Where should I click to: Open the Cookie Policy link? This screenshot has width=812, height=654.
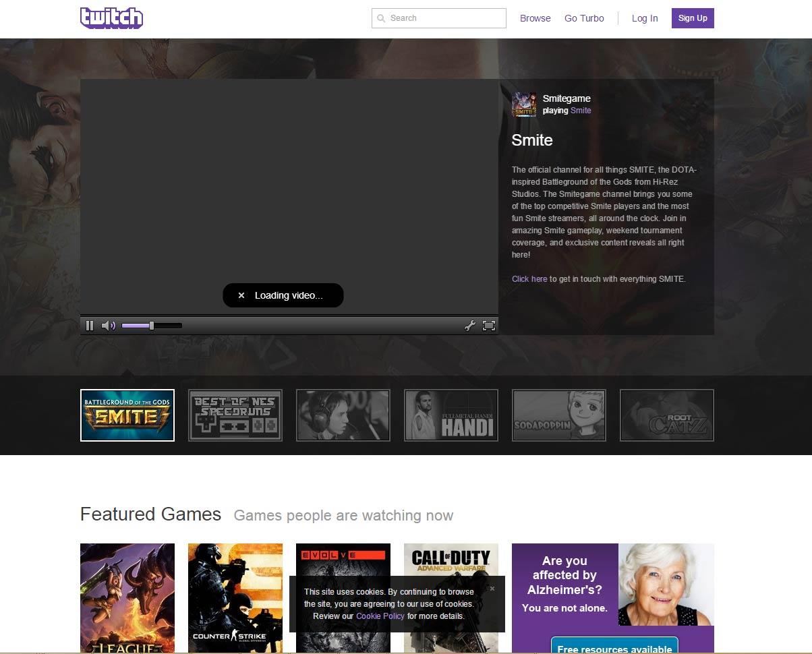coord(380,616)
